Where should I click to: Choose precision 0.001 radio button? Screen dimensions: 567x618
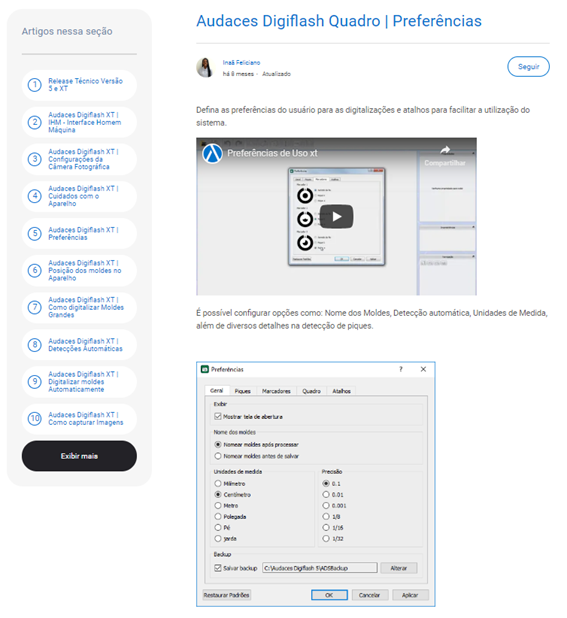tap(325, 505)
